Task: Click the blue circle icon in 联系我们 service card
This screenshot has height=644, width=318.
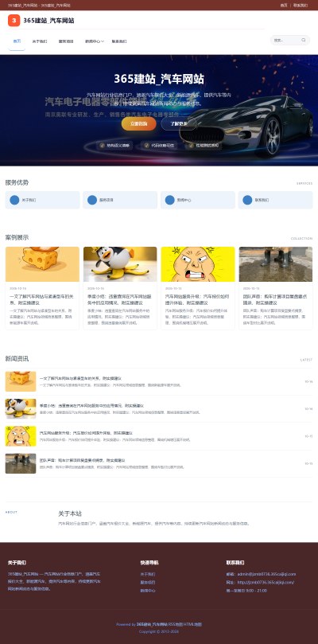Action: 247,200
